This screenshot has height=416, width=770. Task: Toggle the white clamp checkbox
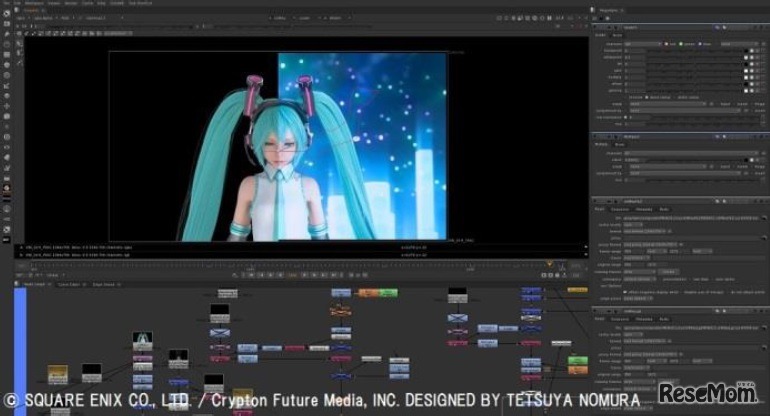tap(675, 97)
